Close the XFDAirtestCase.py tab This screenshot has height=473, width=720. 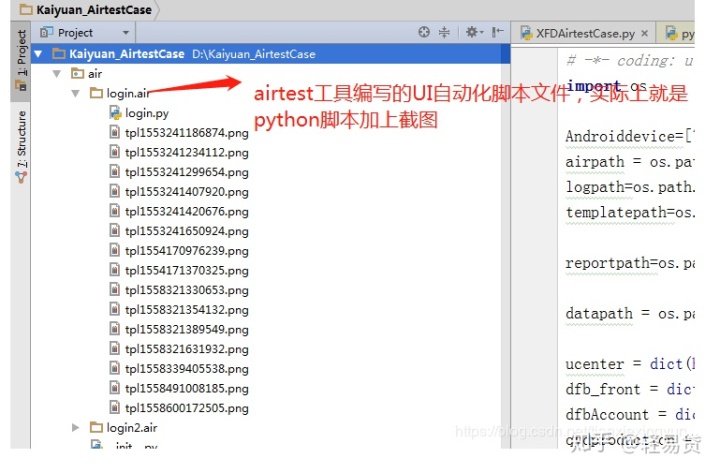[x=645, y=33]
